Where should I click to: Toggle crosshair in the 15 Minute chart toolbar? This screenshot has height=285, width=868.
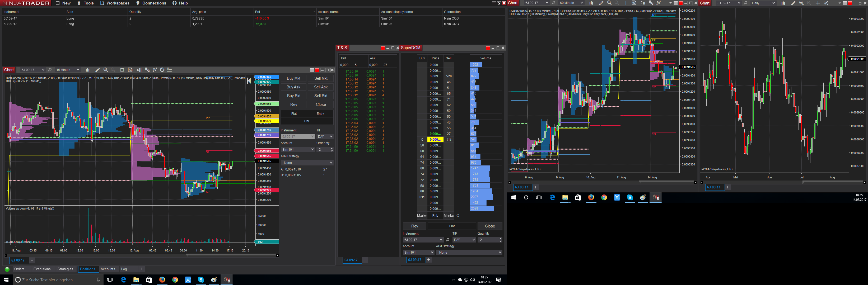[x=122, y=70]
